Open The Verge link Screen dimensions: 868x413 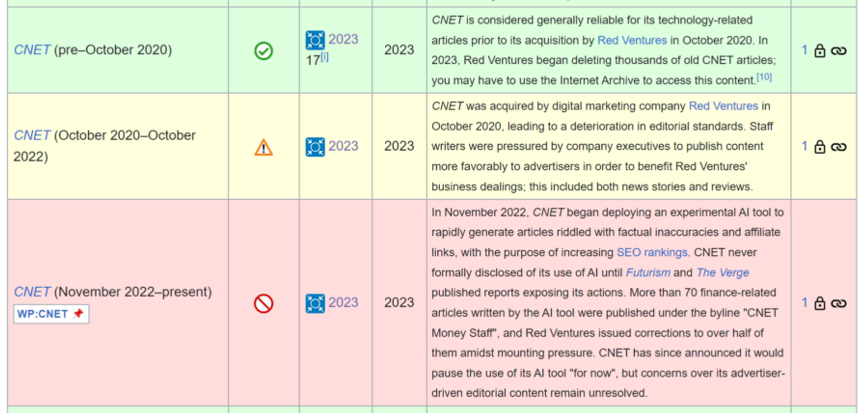[x=722, y=273]
